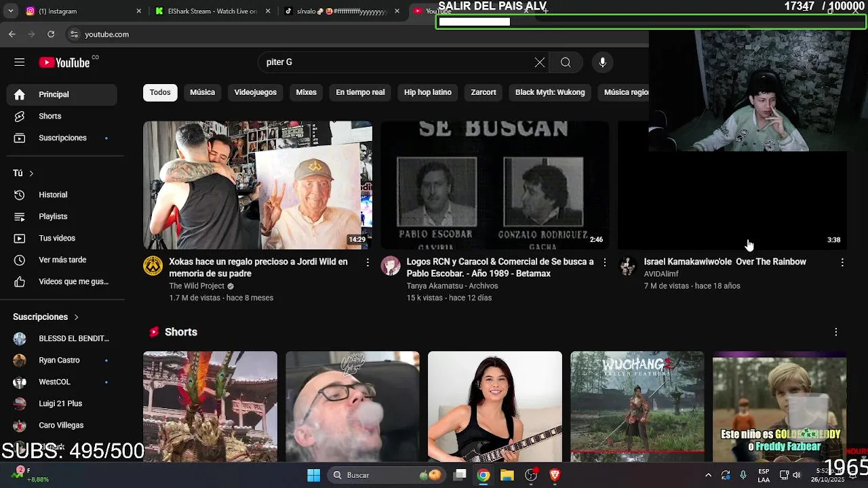Select the Todos filter chip

[160, 92]
